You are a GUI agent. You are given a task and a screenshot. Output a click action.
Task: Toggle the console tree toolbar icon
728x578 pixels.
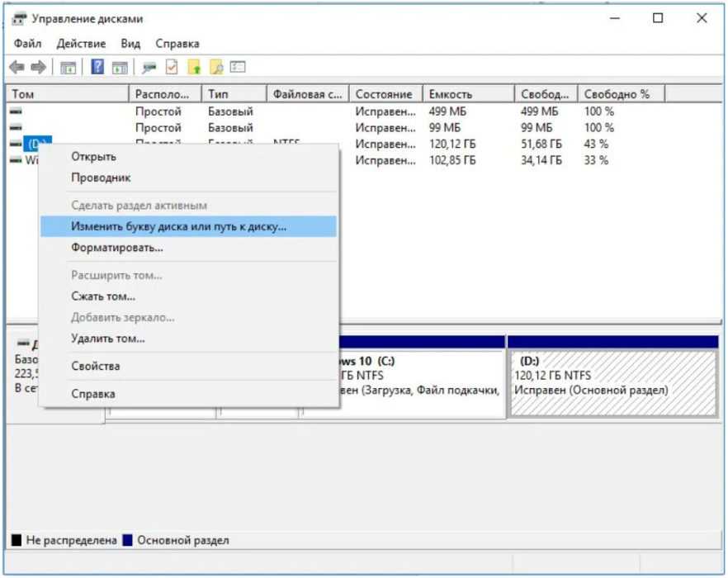(69, 67)
